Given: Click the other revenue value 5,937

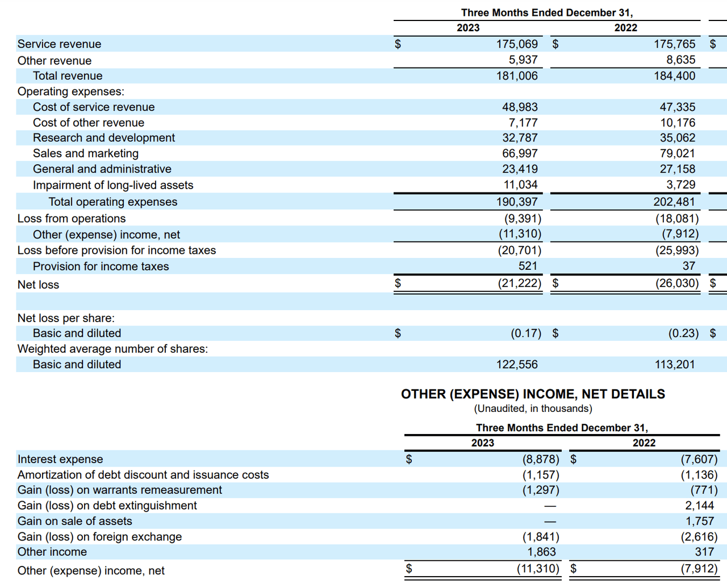Looking at the screenshot, I should pos(523,60).
